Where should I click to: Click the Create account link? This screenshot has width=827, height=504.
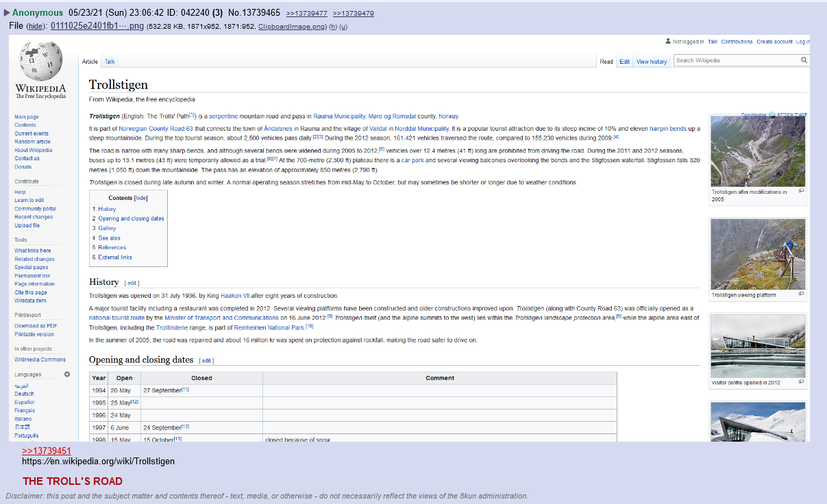pyautogui.click(x=774, y=42)
